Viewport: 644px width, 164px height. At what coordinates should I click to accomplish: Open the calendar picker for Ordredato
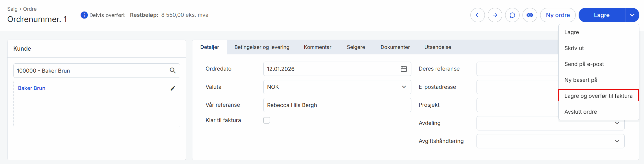point(404,69)
